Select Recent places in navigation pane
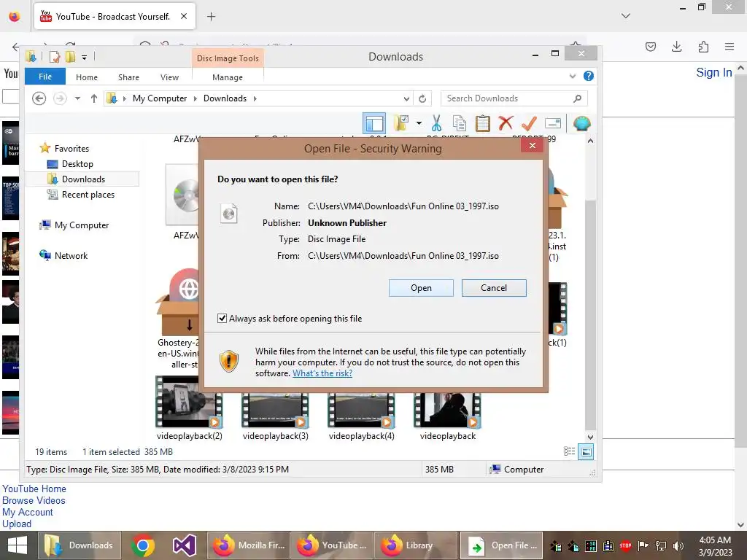The height and width of the screenshot is (560, 747). coord(88,194)
